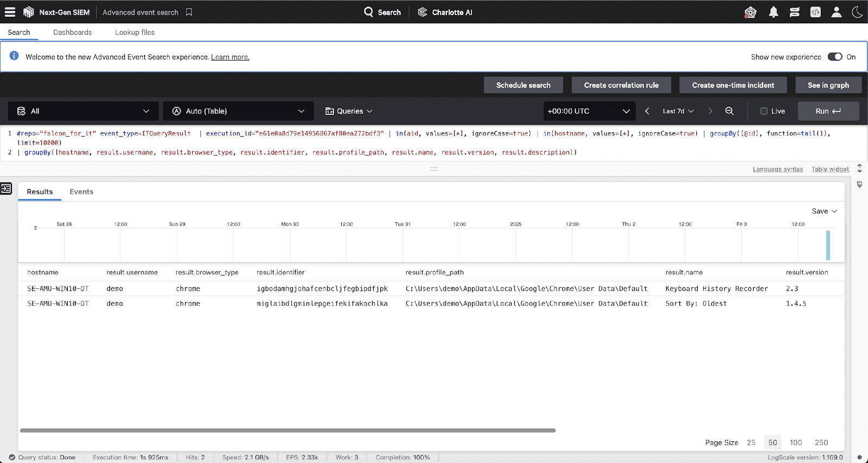868x463 pixels.
Task: Sort by result.version column header
Action: coord(807,272)
